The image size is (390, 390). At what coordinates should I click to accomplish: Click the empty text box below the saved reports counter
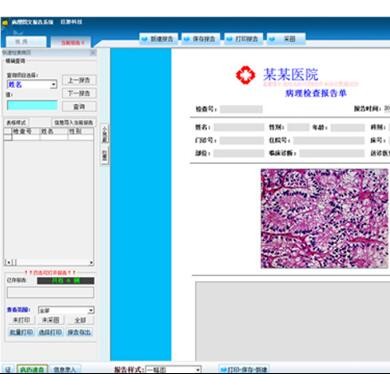[x=50, y=293]
